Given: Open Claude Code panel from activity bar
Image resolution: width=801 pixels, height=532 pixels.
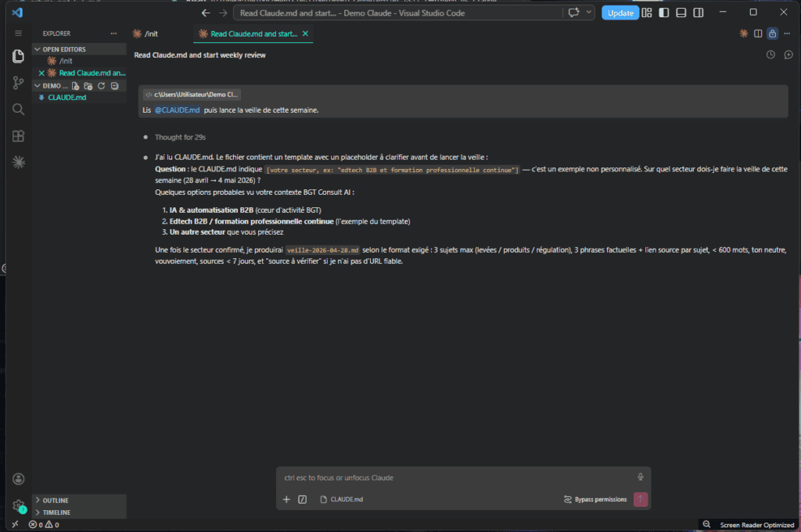Looking at the screenshot, I should coord(18,162).
